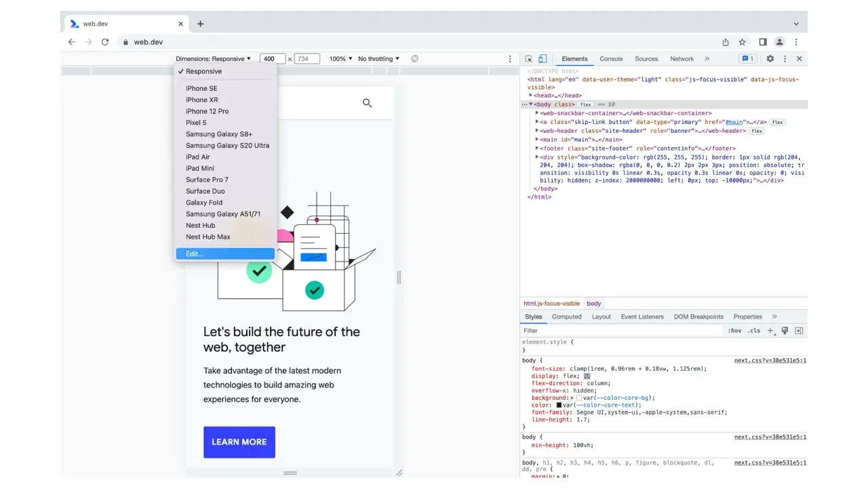Click the issues counter badge icon
This screenshot has height=488, width=868.
click(747, 59)
